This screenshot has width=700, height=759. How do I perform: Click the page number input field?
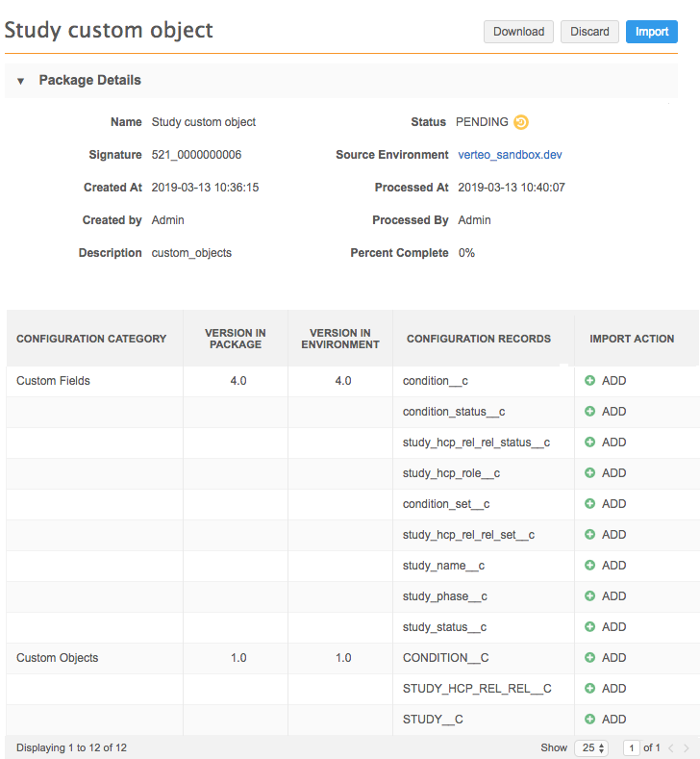pos(632,747)
